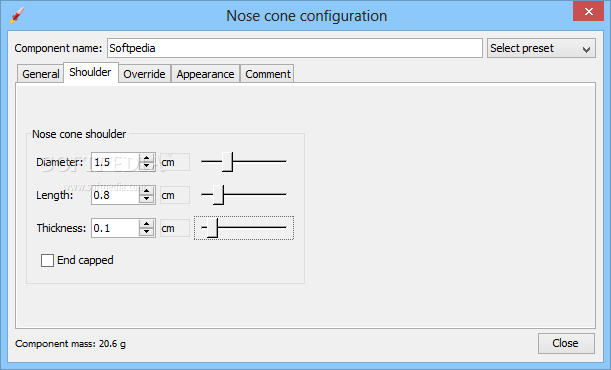Click the Diameter value field
Image resolution: width=611 pixels, height=370 pixels.
tap(115, 162)
